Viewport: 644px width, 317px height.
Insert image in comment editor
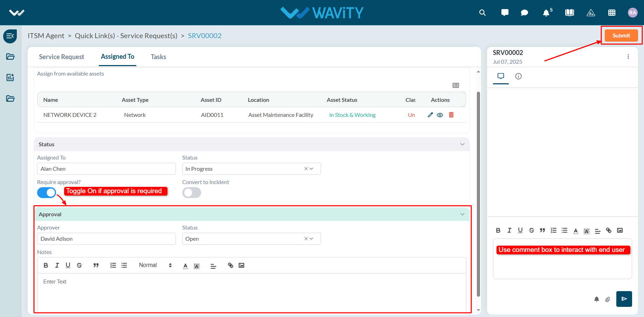(x=620, y=230)
